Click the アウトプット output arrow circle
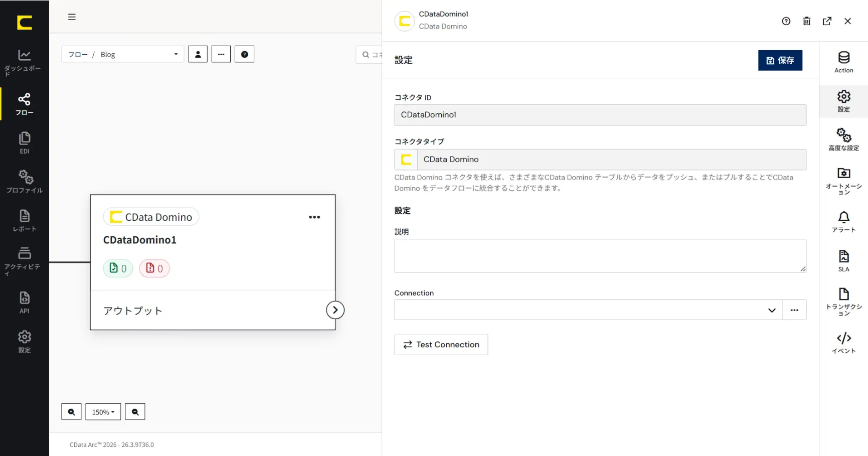 point(335,310)
